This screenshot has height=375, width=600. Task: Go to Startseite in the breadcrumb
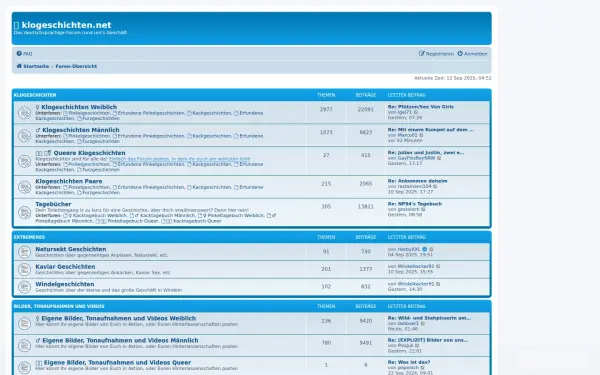[x=33, y=66]
